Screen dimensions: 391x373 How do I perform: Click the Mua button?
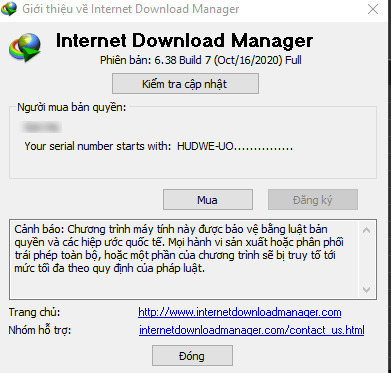coord(208,200)
